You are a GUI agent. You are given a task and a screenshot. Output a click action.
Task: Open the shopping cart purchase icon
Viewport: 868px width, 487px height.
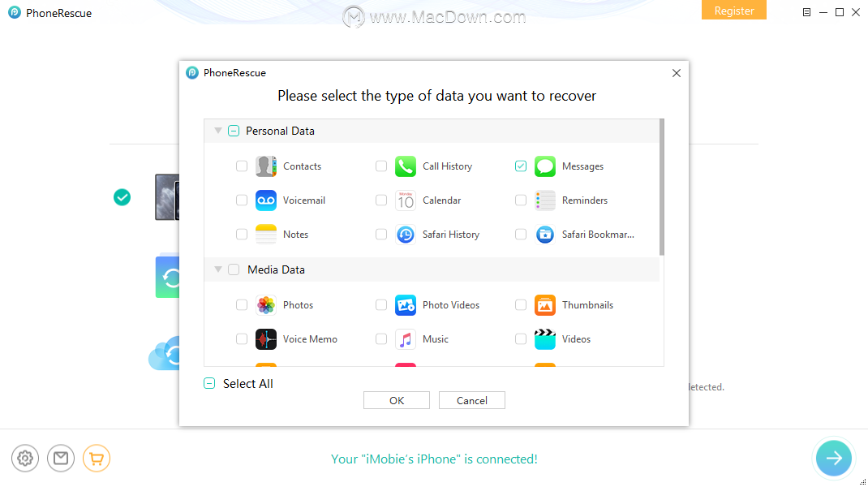(97, 459)
